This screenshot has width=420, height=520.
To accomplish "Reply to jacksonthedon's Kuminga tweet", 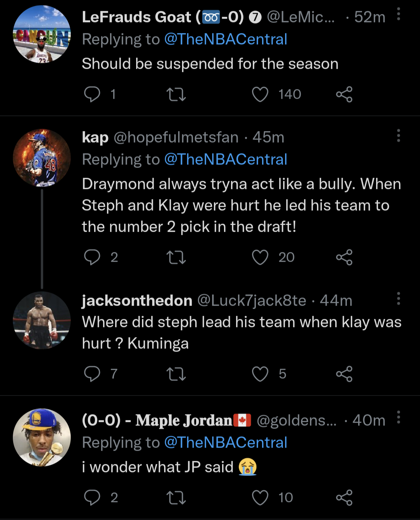I will click(x=92, y=374).
